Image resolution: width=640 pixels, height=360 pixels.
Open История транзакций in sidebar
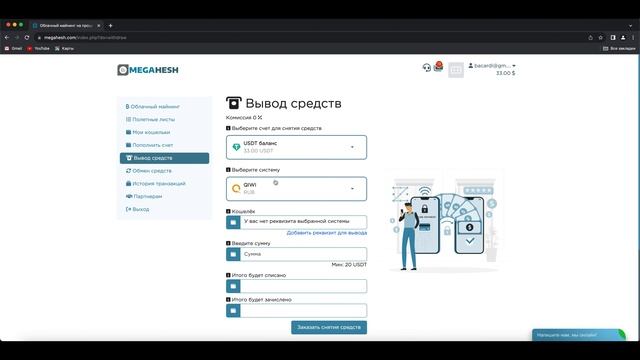click(x=156, y=184)
